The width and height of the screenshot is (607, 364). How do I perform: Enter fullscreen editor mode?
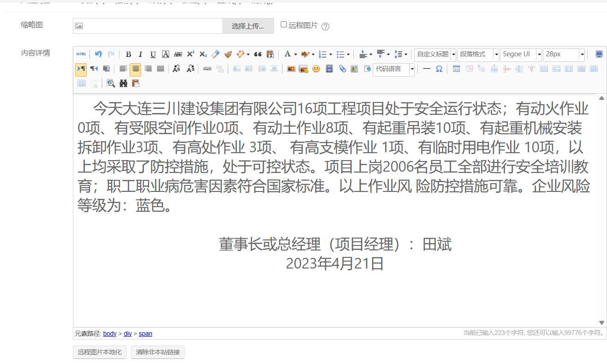click(599, 54)
